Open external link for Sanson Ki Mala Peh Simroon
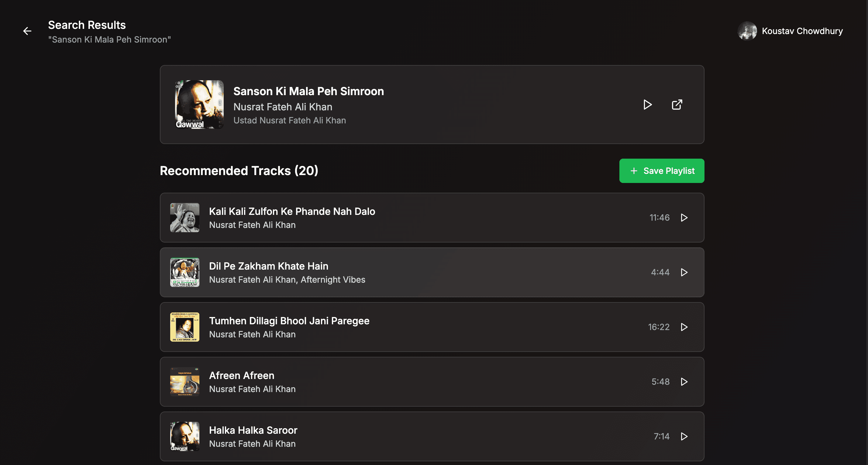This screenshot has width=868, height=465. pos(677,105)
